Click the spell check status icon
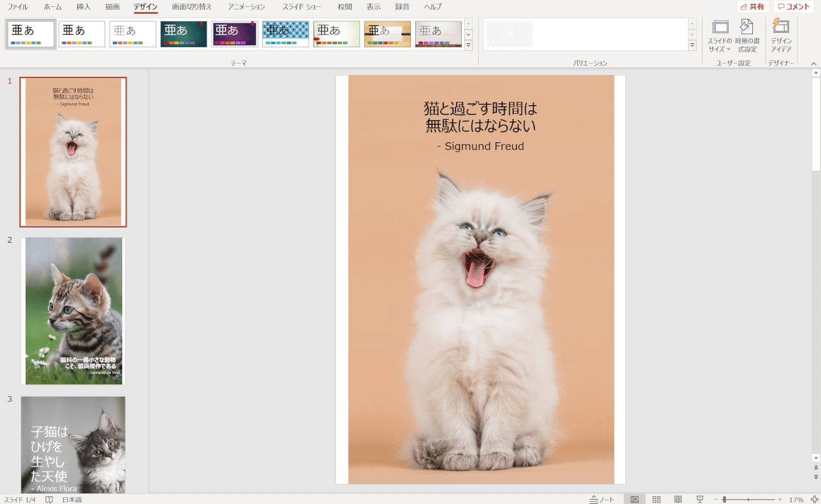Viewport: 821px width, 504px height. [49, 500]
